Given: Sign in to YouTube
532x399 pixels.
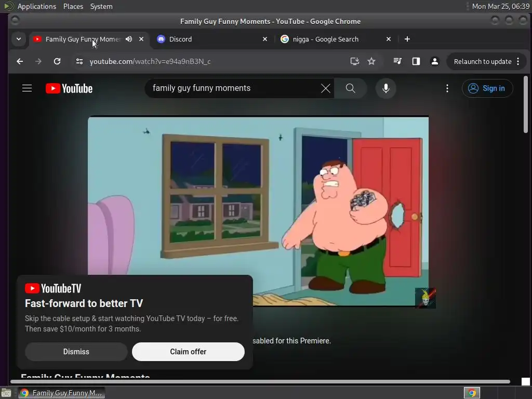Looking at the screenshot, I should 487,88.
